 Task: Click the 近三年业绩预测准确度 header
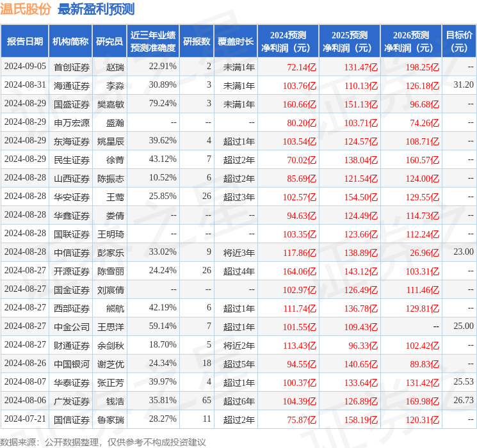coord(153,42)
